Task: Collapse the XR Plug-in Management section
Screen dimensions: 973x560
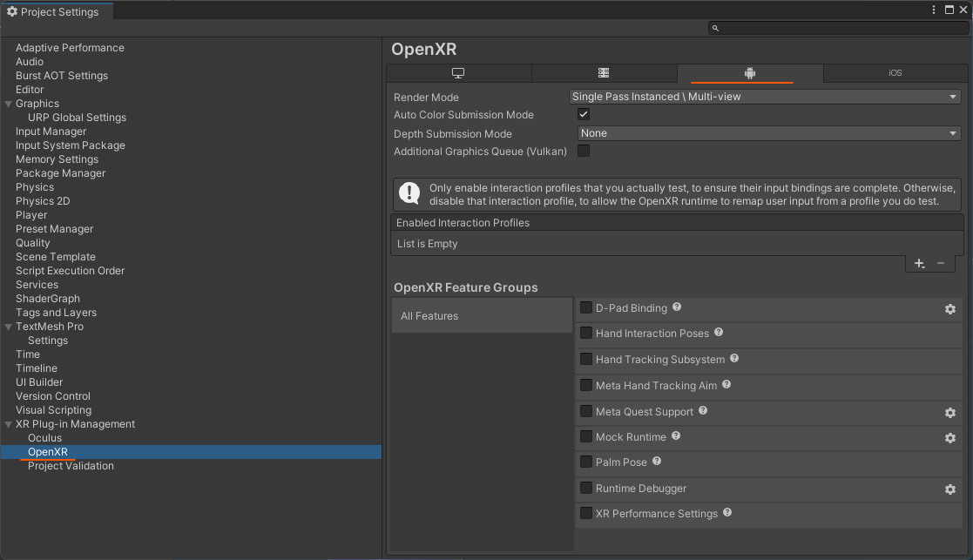Action: pyautogui.click(x=9, y=424)
